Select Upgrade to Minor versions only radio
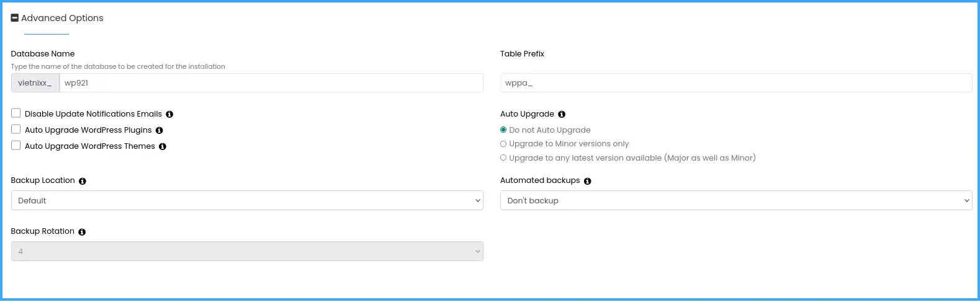Viewport: 980px width, 302px height. (503, 144)
